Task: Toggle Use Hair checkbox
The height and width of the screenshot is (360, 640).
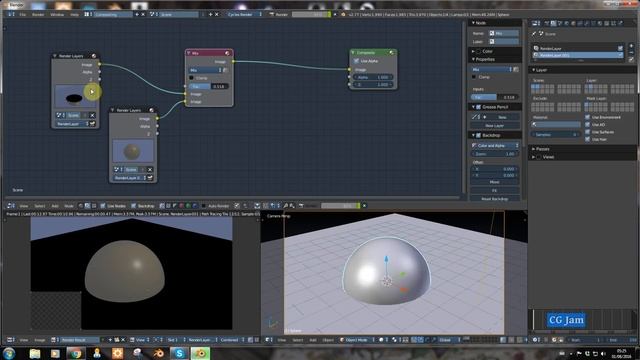Action: point(588,139)
